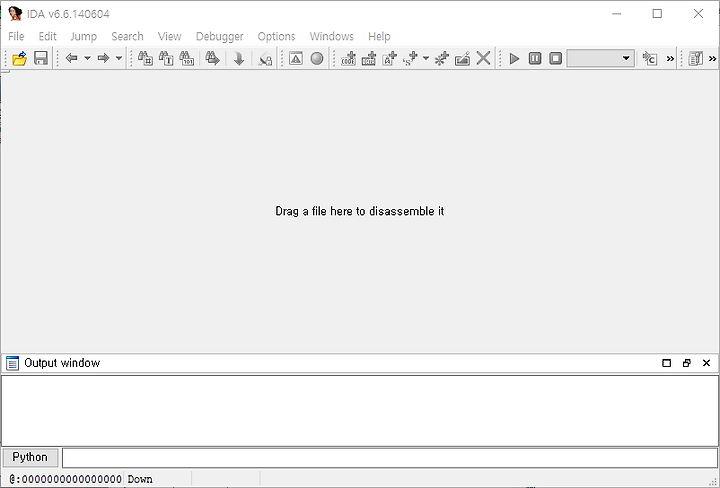The height and width of the screenshot is (488, 720).
Task: Click the string style 's' plus icon
Action: (410, 58)
